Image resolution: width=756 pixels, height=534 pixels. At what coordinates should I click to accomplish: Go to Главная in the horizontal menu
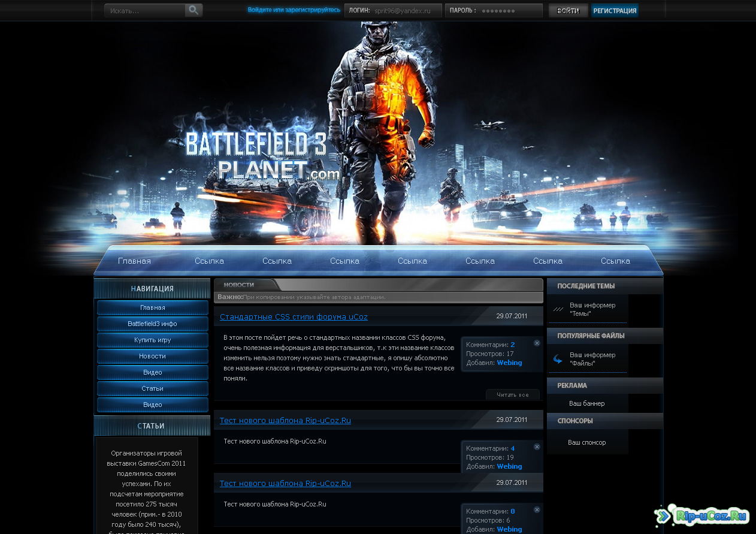[134, 261]
